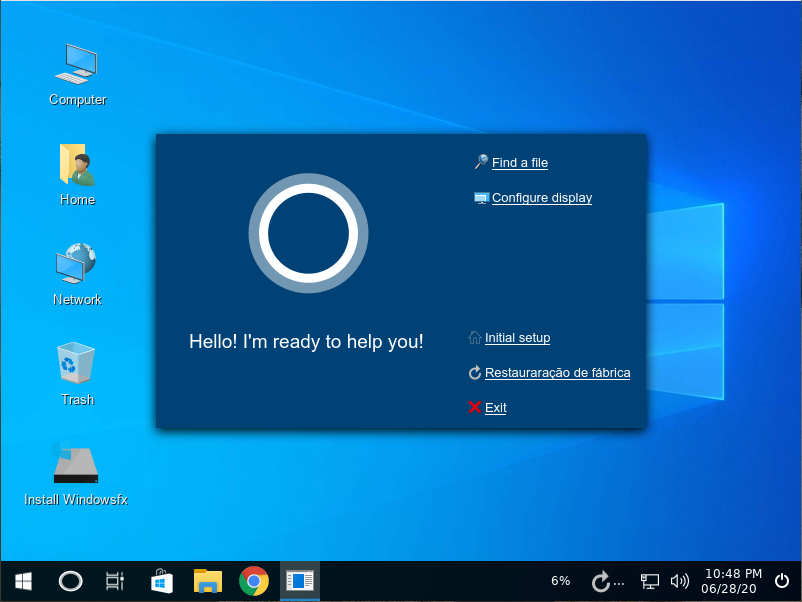Open the volume speaker tray icon
The image size is (802, 602).
pyautogui.click(x=680, y=581)
